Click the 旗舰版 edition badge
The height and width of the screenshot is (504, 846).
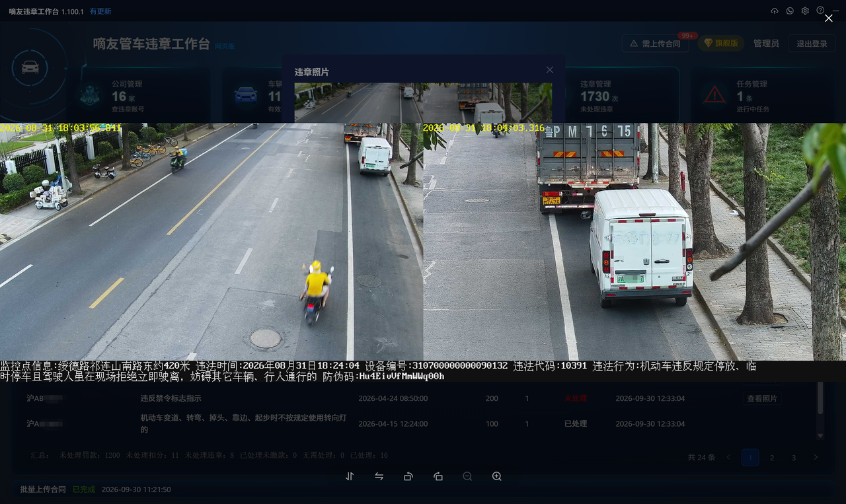point(721,43)
